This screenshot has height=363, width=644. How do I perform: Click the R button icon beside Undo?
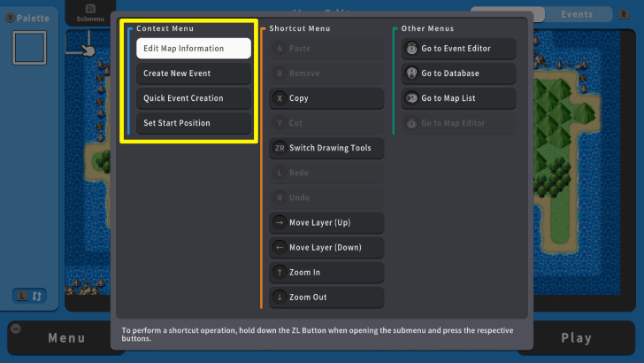pyautogui.click(x=280, y=197)
